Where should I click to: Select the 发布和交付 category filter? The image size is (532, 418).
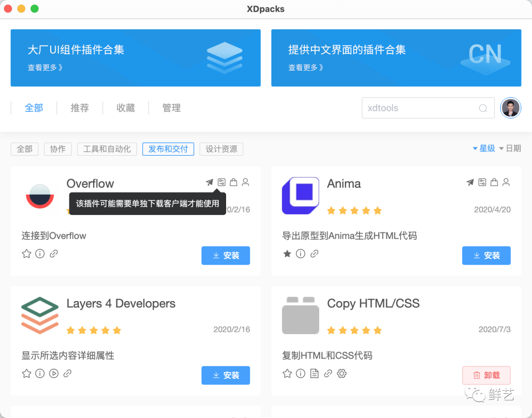point(168,149)
